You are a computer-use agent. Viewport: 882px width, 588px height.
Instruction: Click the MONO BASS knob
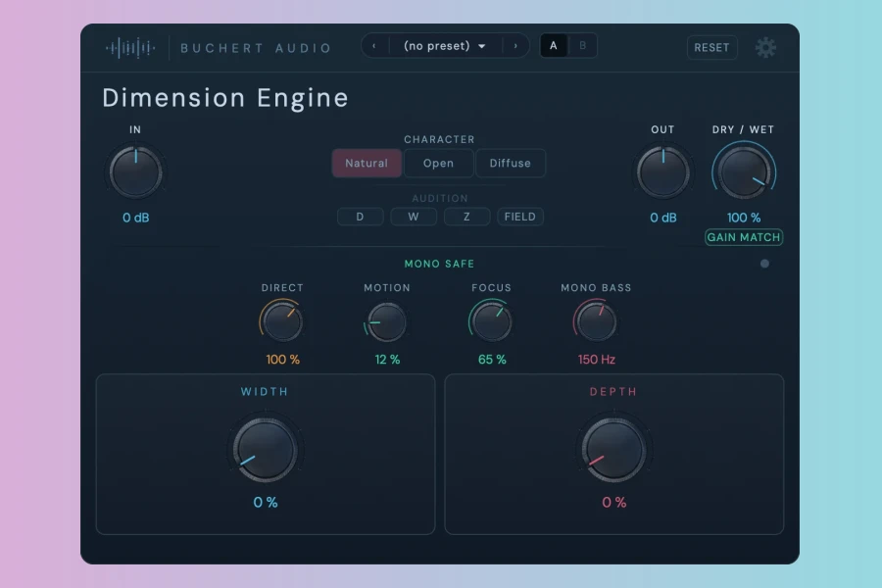[596, 321]
